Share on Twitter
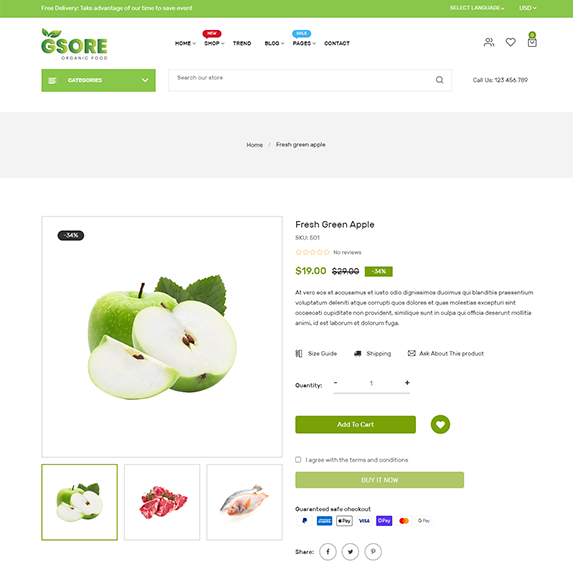Screen dimensions: 573x583 pos(350,552)
